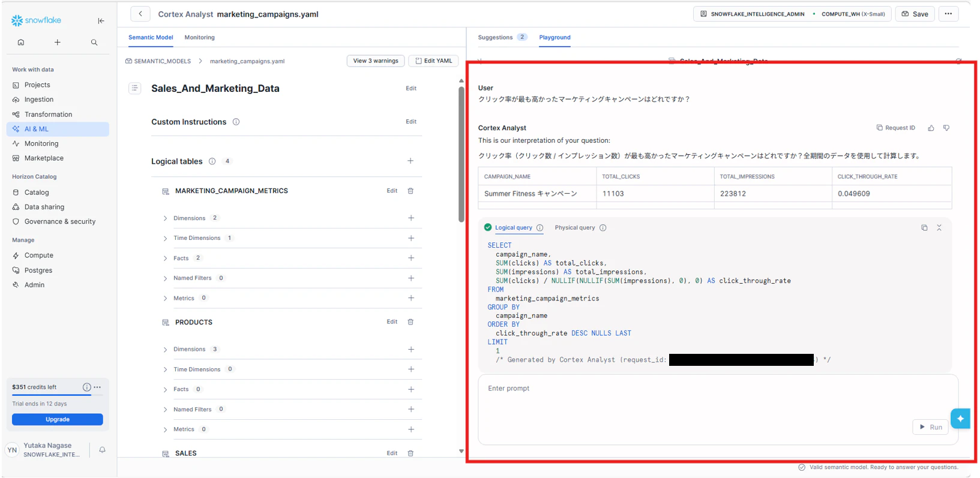Edit the Sales_And_Marketing_Data model name

point(411,88)
